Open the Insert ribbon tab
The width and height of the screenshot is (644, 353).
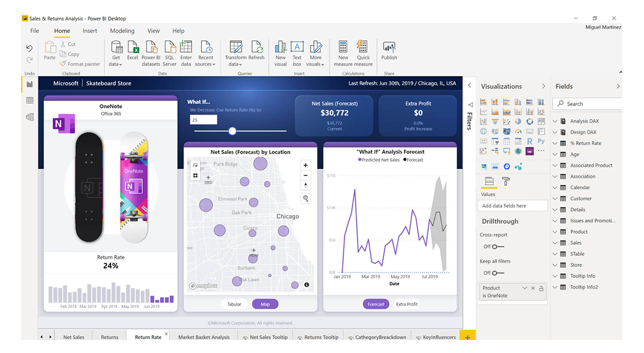[x=90, y=31]
